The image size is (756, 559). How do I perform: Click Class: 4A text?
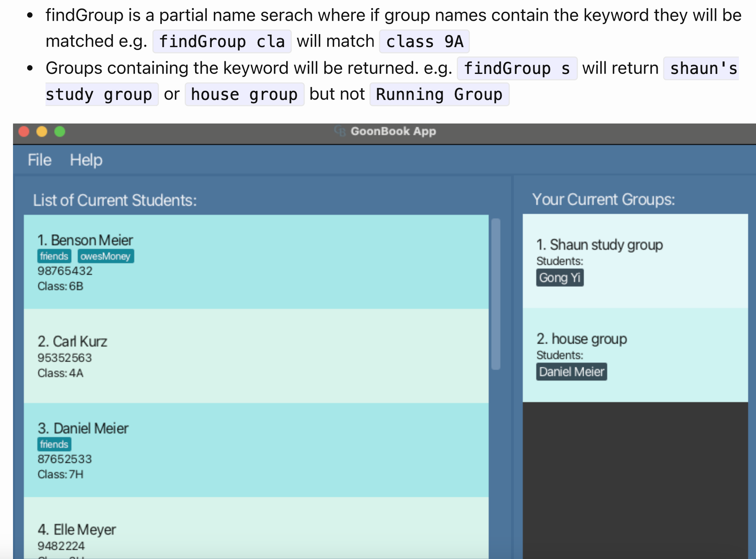60,373
